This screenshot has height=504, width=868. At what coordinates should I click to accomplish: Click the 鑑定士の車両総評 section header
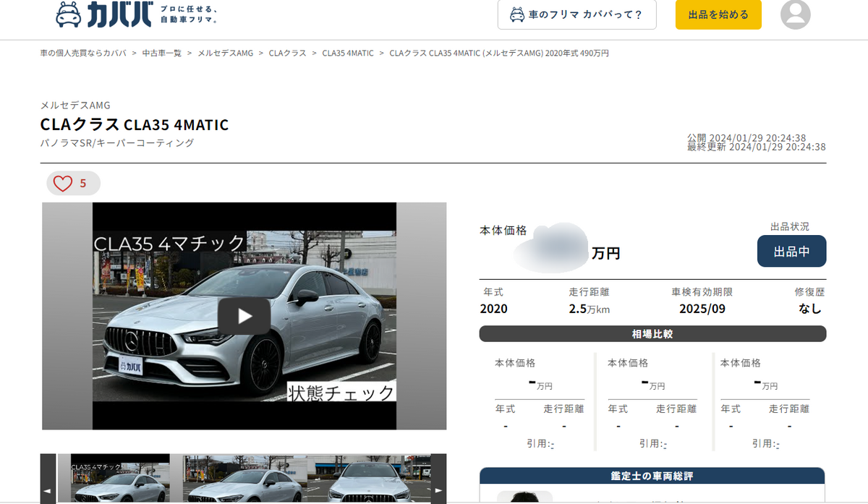652,476
